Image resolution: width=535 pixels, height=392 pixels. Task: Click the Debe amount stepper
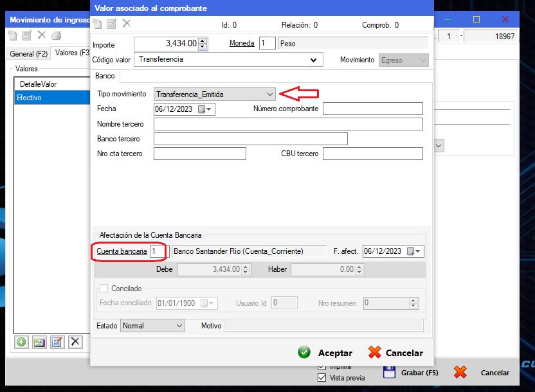(x=246, y=269)
